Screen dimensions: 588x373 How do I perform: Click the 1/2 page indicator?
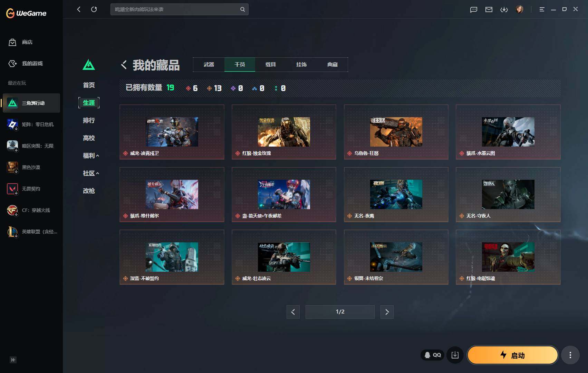[340, 312]
